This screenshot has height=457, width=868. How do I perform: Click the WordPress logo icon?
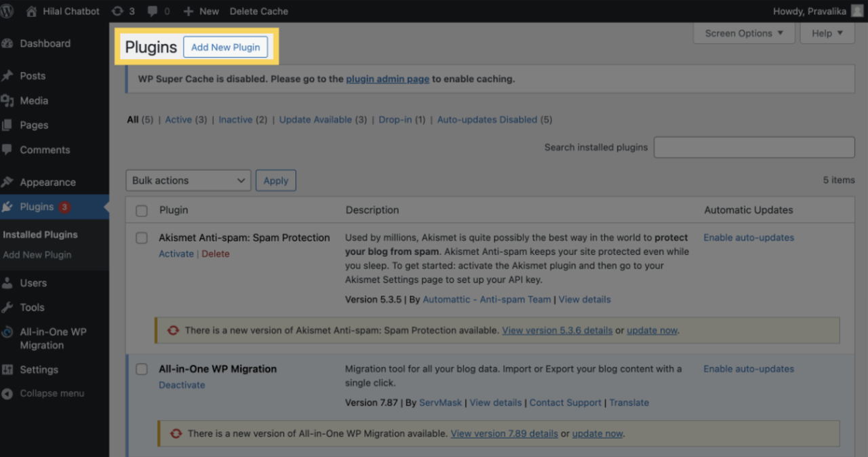tap(7, 11)
